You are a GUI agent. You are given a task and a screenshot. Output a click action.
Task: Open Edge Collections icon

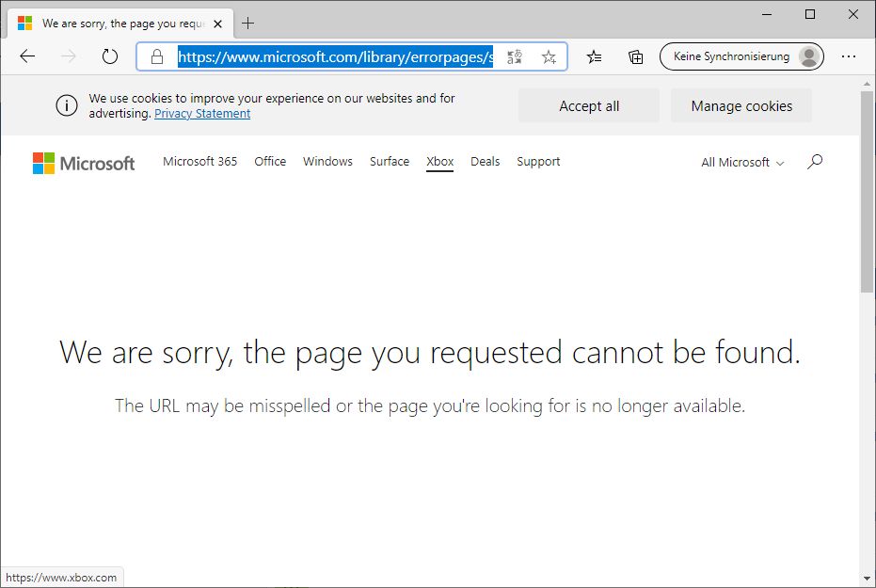tap(635, 56)
